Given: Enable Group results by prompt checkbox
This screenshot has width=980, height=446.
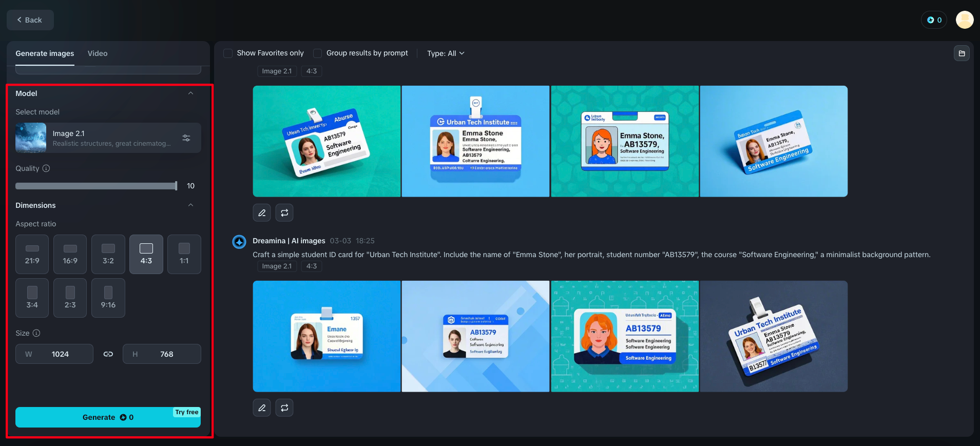Looking at the screenshot, I should point(317,53).
